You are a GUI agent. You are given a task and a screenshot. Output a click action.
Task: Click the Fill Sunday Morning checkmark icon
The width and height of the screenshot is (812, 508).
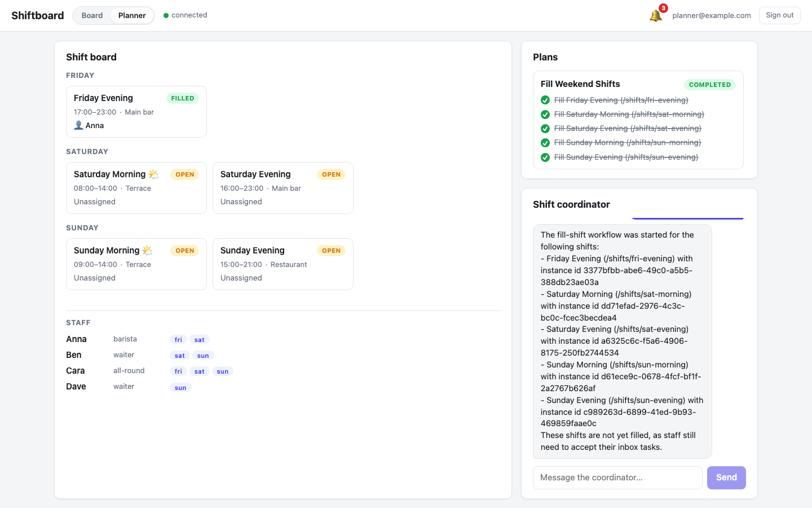[x=545, y=143]
